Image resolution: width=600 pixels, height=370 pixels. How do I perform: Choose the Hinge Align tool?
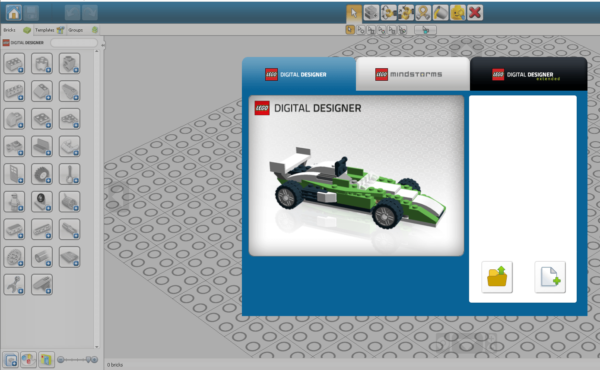tap(406, 13)
